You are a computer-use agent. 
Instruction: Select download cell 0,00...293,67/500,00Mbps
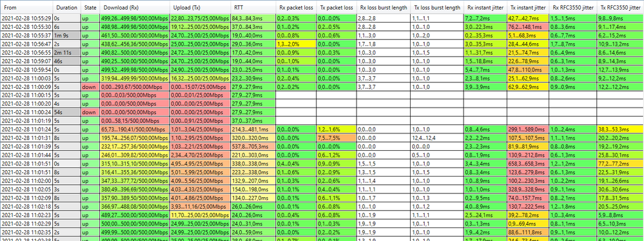pos(135,87)
